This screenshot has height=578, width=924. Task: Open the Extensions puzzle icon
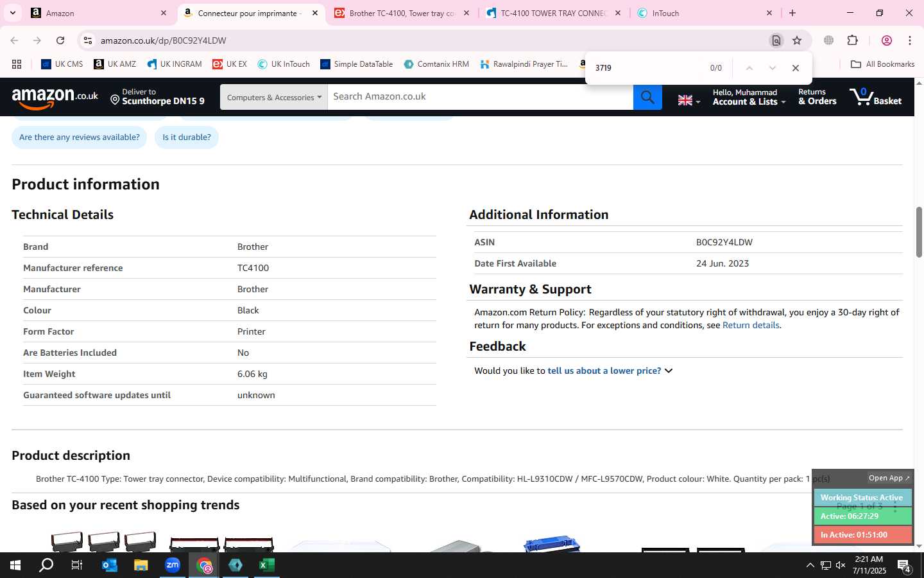(x=852, y=40)
